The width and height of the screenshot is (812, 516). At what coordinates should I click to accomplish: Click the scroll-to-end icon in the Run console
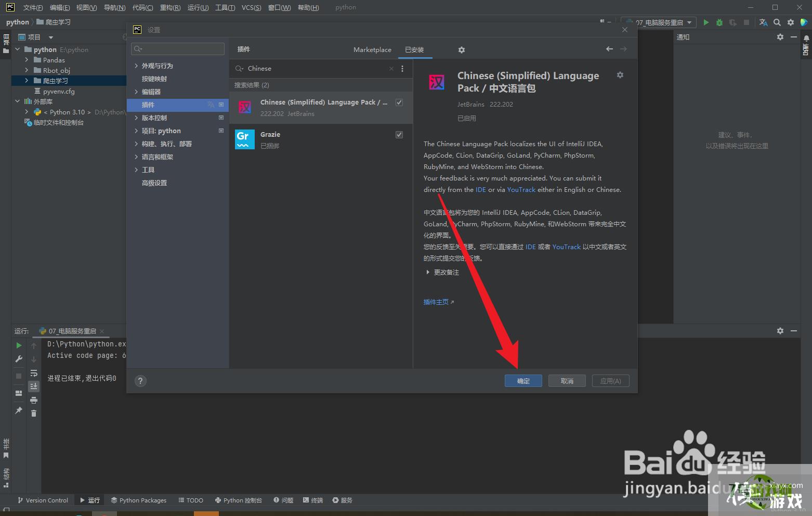[x=34, y=386]
